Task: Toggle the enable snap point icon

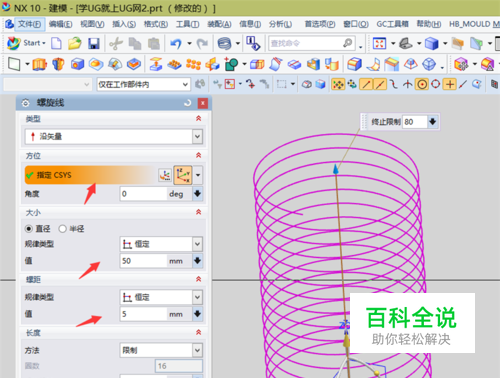Action: click(x=338, y=84)
